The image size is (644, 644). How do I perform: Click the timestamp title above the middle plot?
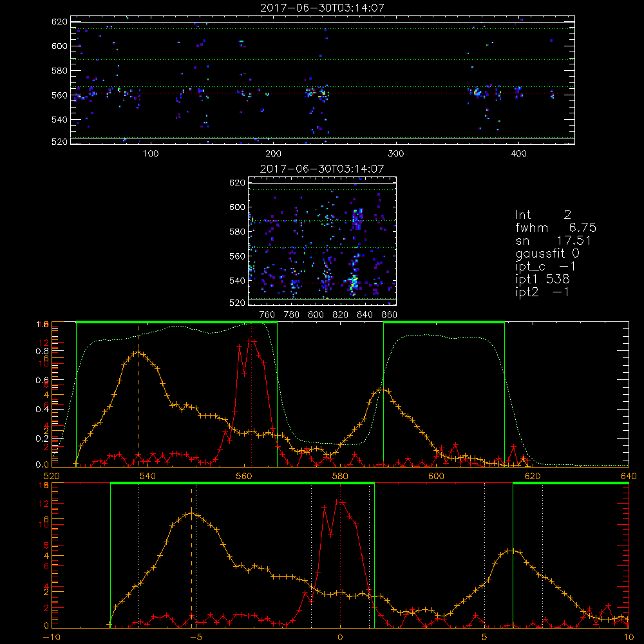(x=323, y=169)
